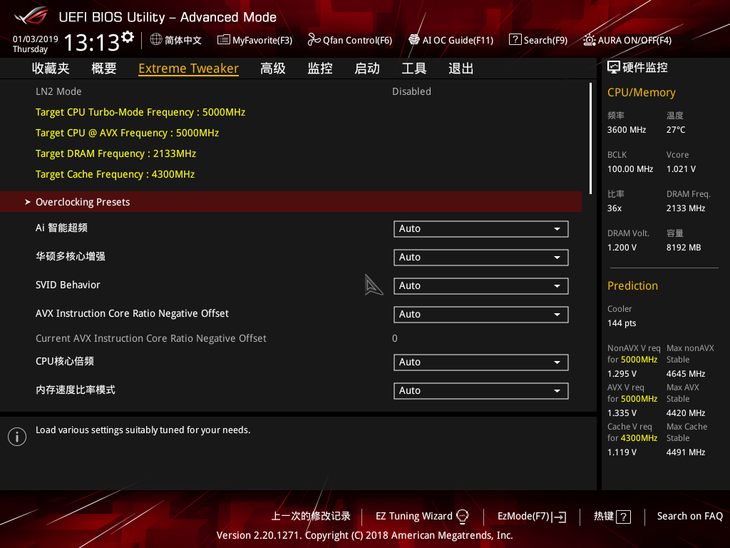Click 4645 MHz Max nonAVX value

coord(686,374)
